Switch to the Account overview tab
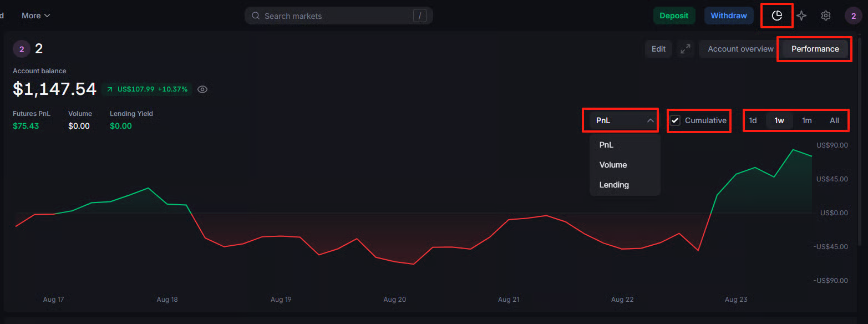The width and height of the screenshot is (868, 324). (740, 49)
